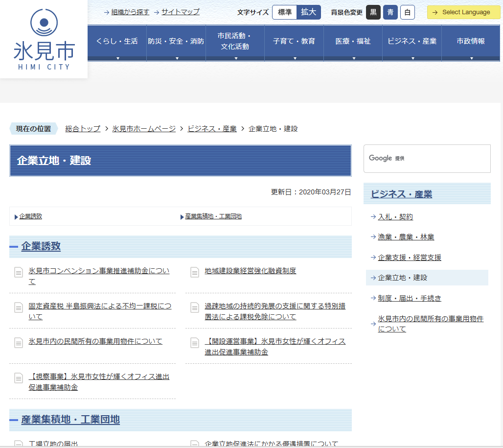Set text size to 拡大

click(309, 13)
